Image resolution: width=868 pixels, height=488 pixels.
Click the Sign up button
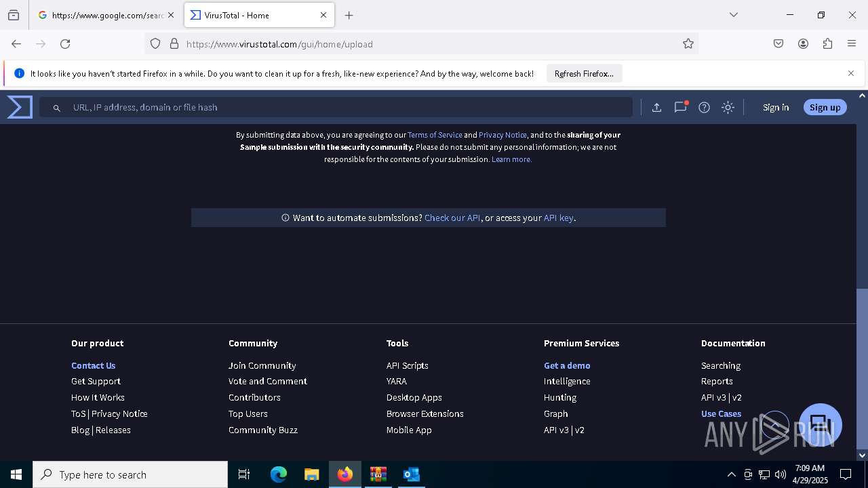[825, 107]
